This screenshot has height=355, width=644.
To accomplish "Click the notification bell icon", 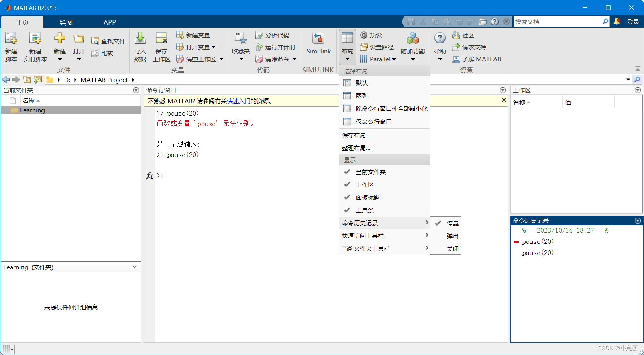I will click(x=617, y=22).
